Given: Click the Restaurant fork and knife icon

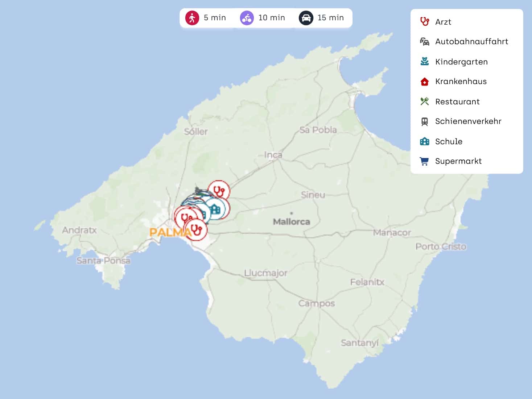Looking at the screenshot, I should [424, 101].
